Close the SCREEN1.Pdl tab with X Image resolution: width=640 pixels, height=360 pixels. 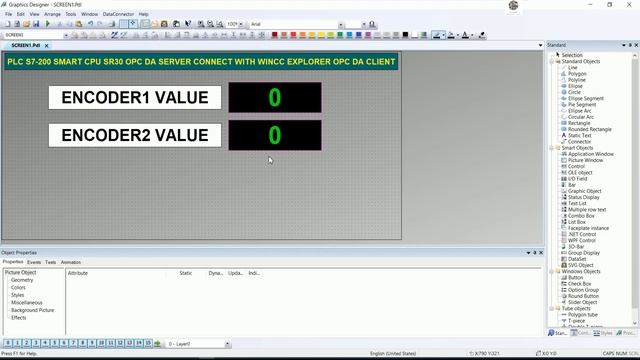pos(47,46)
